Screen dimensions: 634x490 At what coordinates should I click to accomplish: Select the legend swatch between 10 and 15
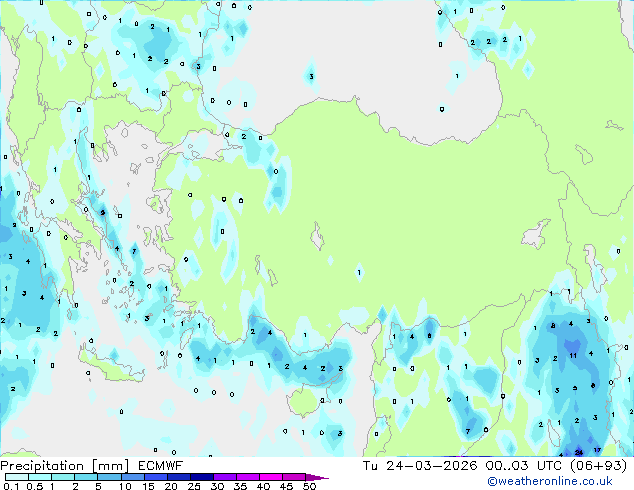click(x=132, y=477)
